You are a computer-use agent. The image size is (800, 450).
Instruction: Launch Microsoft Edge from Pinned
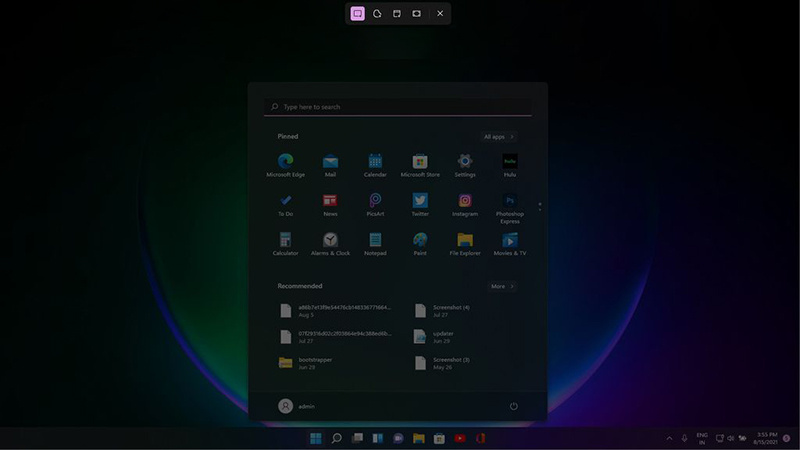click(285, 165)
